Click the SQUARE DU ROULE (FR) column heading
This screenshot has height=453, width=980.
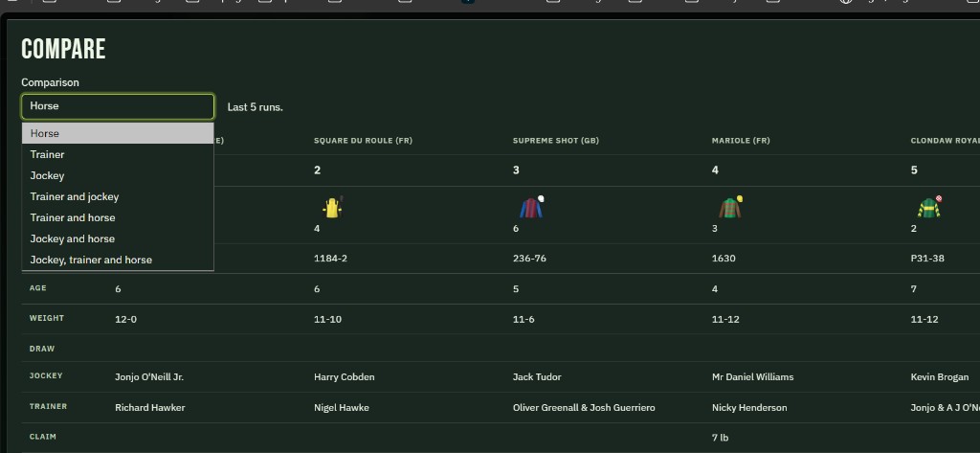click(363, 141)
